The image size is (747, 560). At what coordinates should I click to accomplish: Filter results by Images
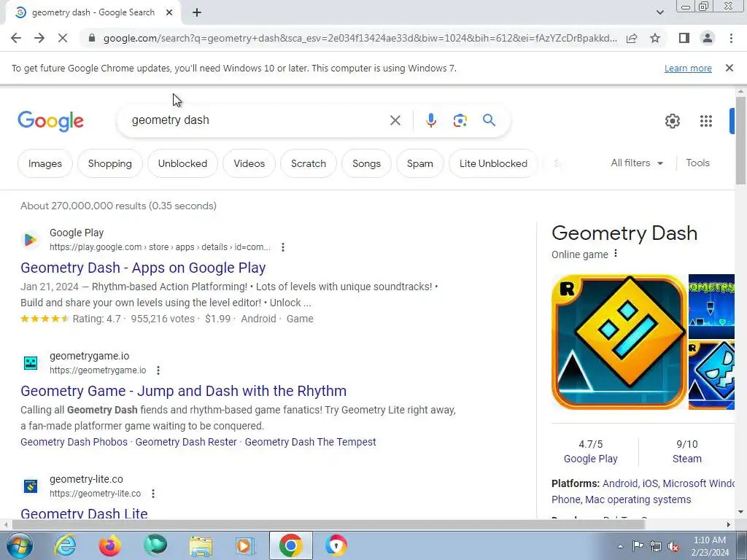click(45, 163)
